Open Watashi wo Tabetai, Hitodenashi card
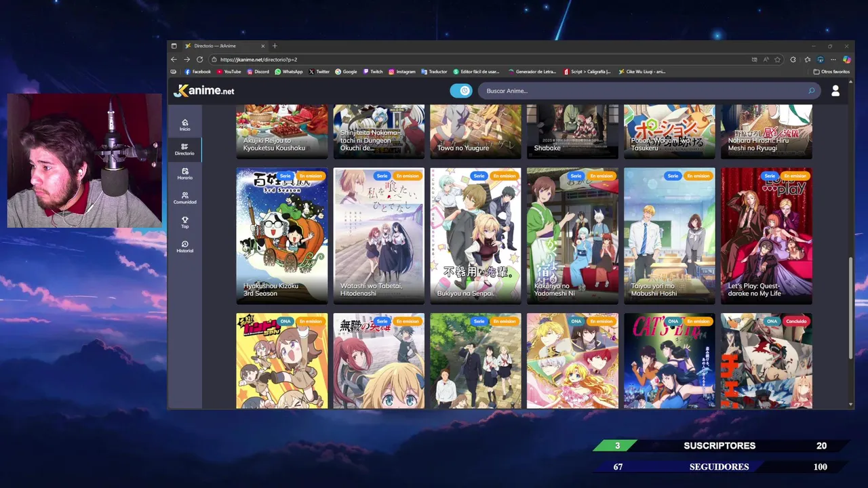The height and width of the screenshot is (488, 868). 378,235
